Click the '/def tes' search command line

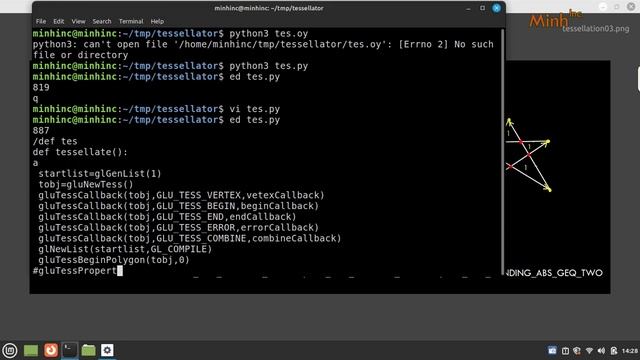pyautogui.click(x=55, y=141)
